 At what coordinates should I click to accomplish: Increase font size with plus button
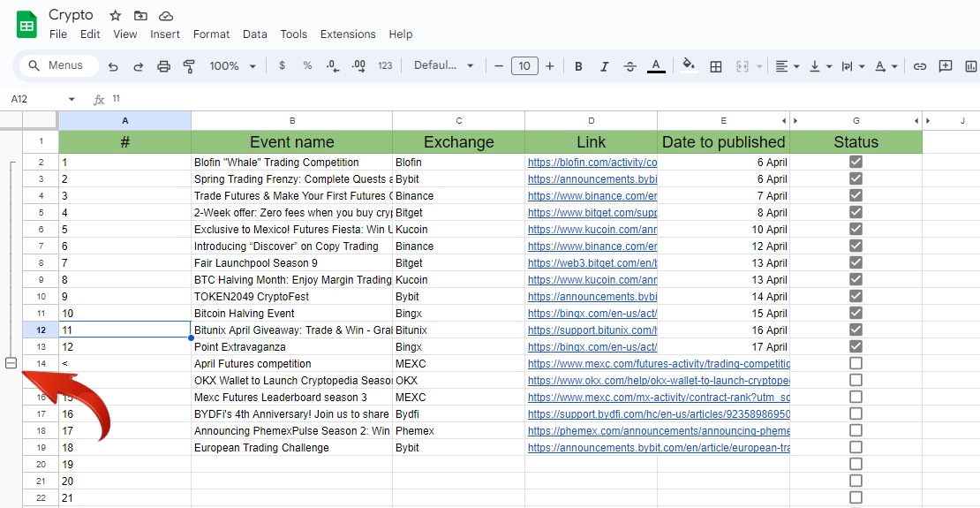[549, 66]
